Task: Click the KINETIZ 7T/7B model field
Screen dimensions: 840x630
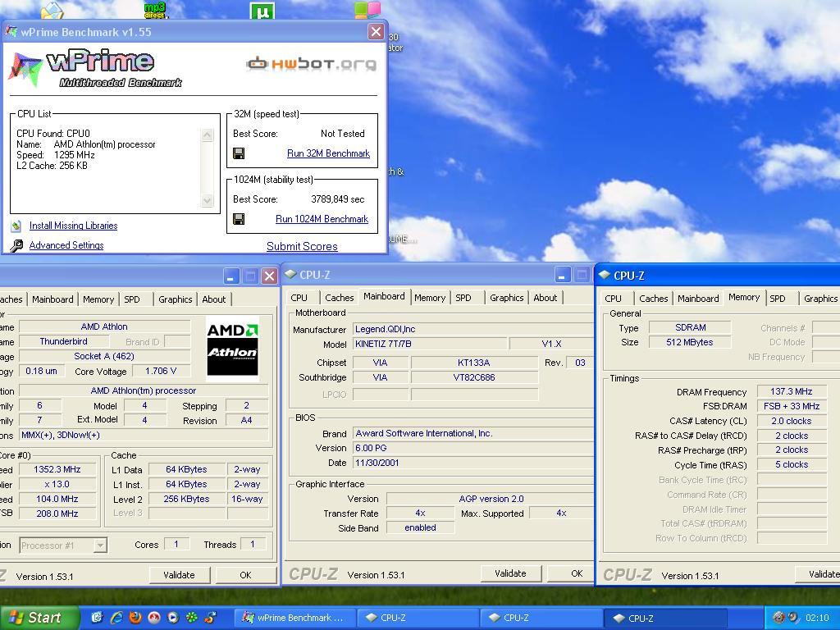Action: pos(428,344)
